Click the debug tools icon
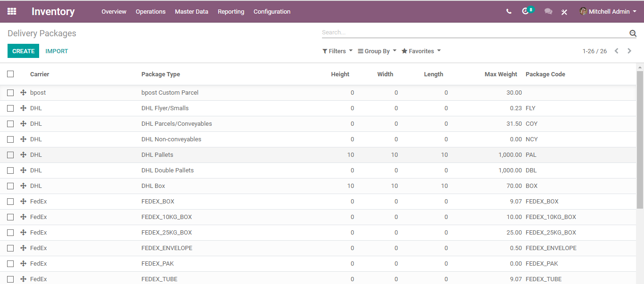644x284 pixels. click(564, 12)
